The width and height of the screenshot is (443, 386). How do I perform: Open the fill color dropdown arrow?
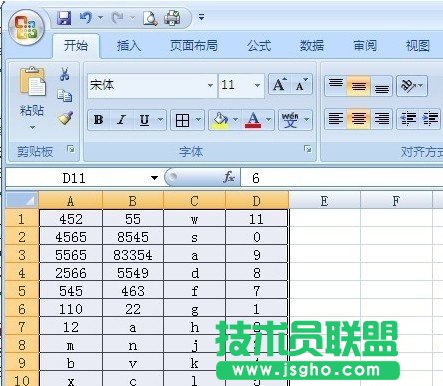tap(235, 120)
